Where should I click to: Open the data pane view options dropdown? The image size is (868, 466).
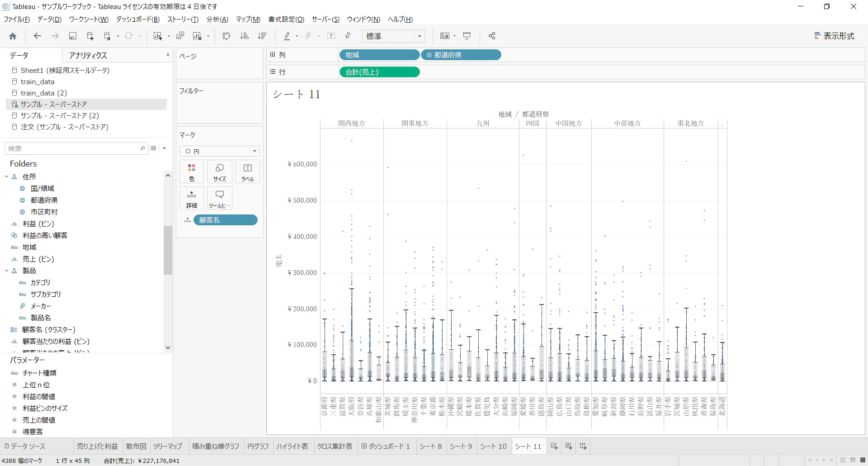[x=165, y=148]
